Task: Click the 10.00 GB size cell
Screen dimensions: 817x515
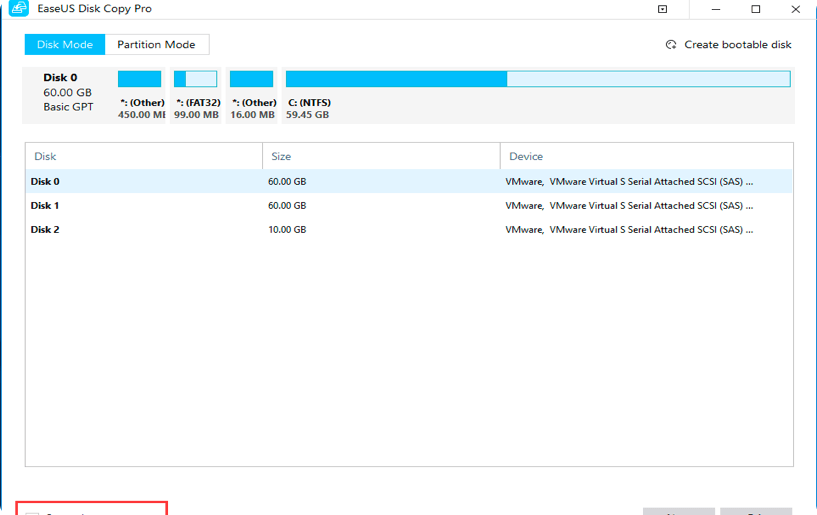Action: tap(287, 229)
